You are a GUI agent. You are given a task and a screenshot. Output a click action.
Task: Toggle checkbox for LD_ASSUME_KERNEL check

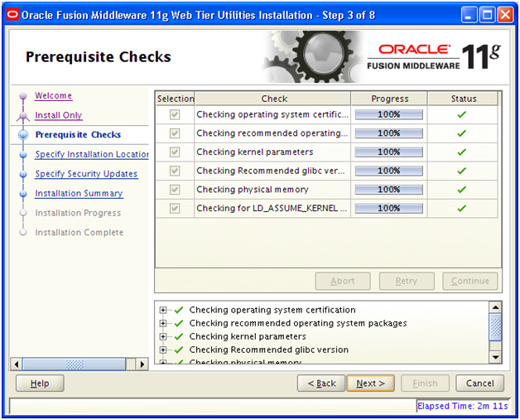tap(175, 208)
